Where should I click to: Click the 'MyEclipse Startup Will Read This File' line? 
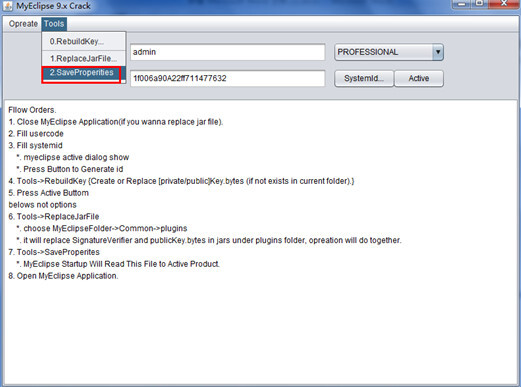pos(118,264)
